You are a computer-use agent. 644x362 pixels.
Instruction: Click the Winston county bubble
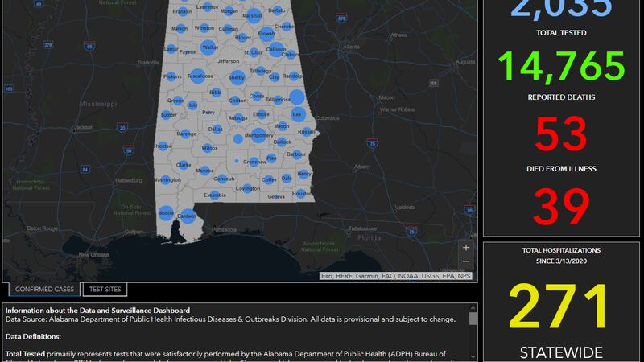coord(204,28)
